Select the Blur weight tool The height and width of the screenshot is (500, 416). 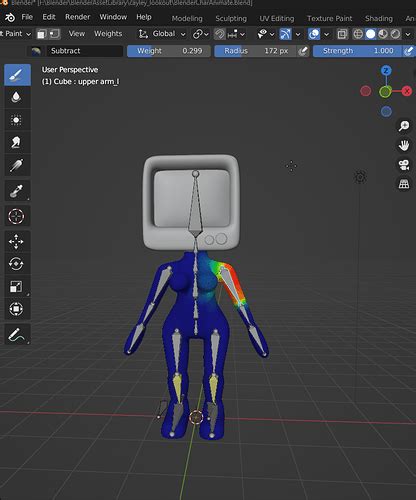[17, 97]
